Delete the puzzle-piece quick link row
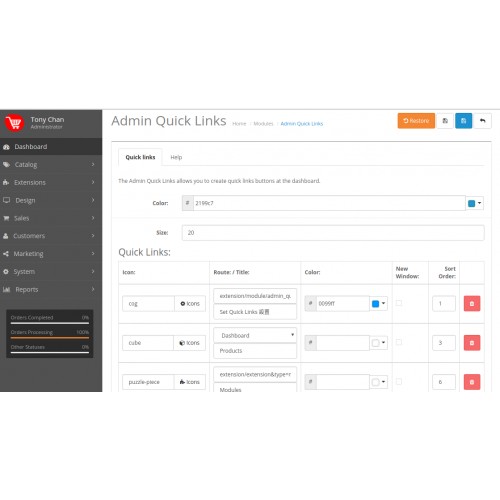The width and height of the screenshot is (500, 500). [472, 382]
